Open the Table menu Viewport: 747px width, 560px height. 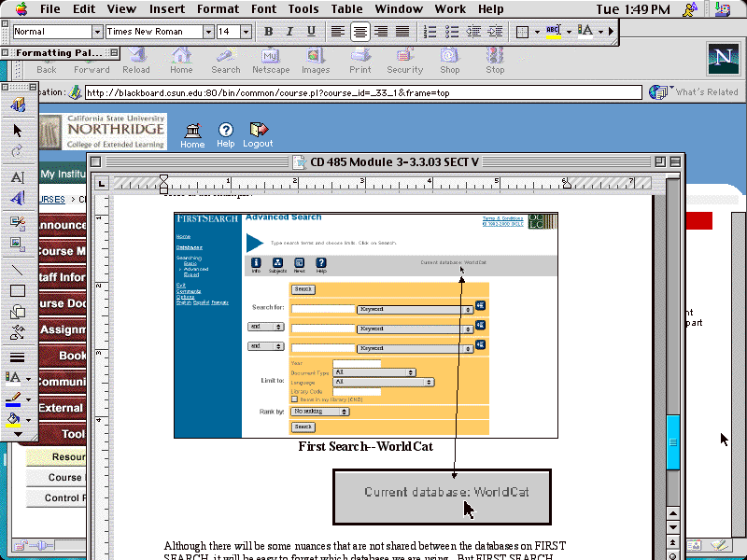tap(346, 9)
